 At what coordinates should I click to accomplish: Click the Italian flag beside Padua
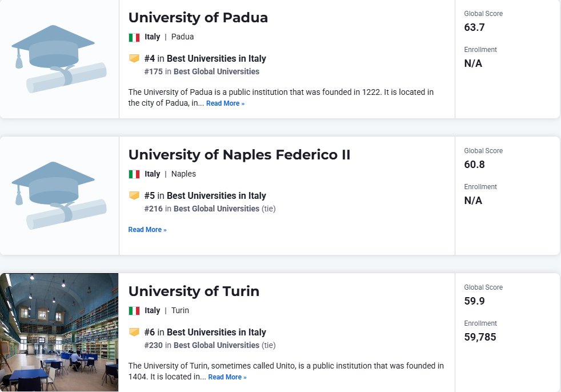[x=134, y=37]
